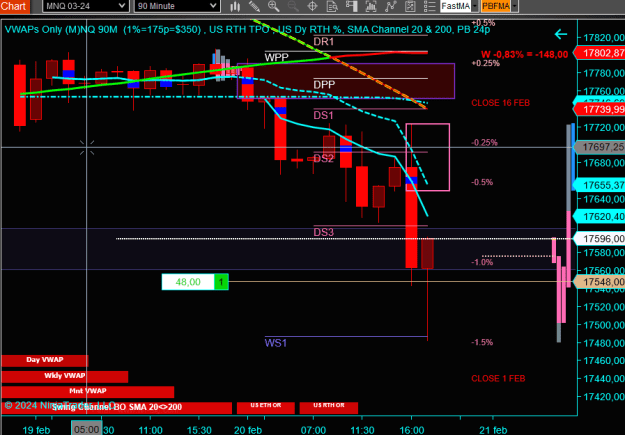Click the 20 feb date label
The width and height of the screenshot is (625, 435).
[248, 430]
